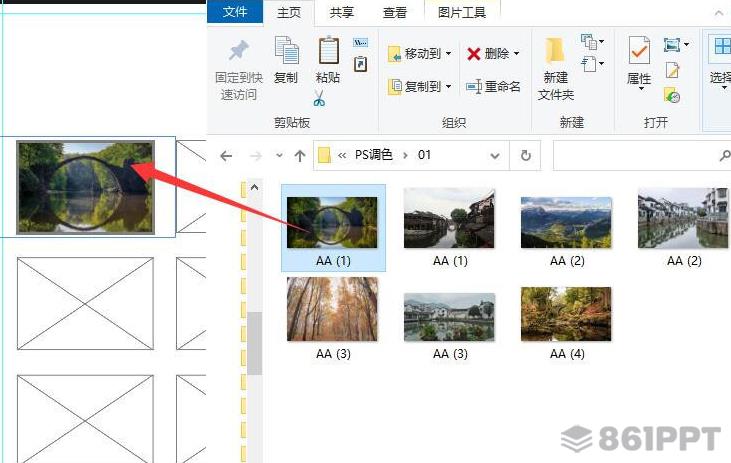Select the AA (4) garden thumbnail
The width and height of the screenshot is (731, 463).
coord(566,314)
